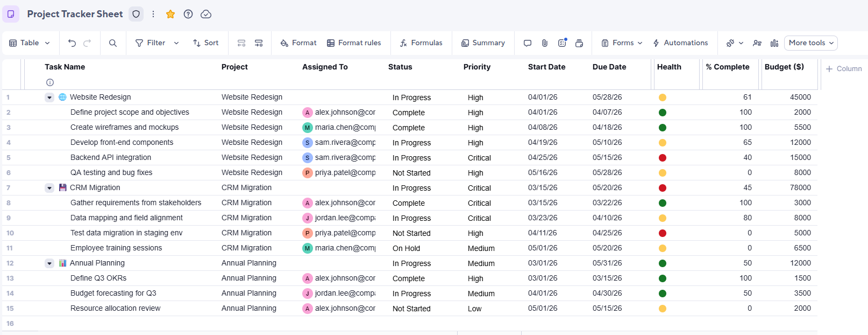This screenshot has width=868, height=335.
Task: Select the Priority column header
Action: click(477, 67)
